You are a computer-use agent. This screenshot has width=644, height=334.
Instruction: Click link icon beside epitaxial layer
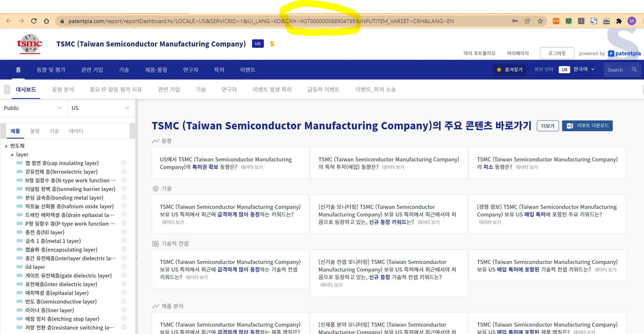tap(19, 293)
